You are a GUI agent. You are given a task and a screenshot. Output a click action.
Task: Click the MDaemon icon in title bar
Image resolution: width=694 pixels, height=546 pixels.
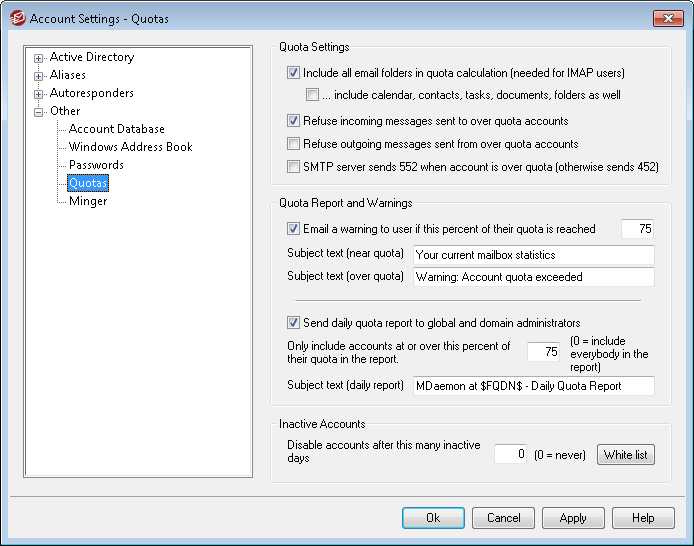[x=17, y=17]
